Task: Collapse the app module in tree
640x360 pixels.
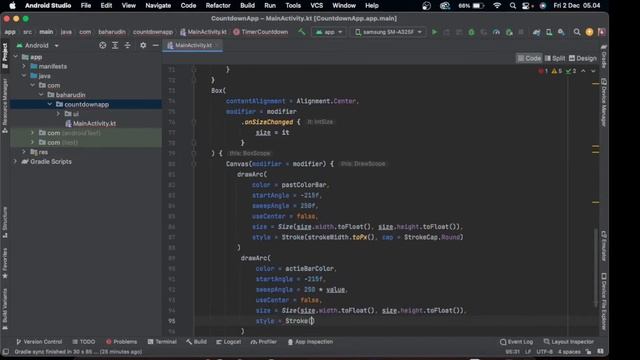Action: point(16,57)
